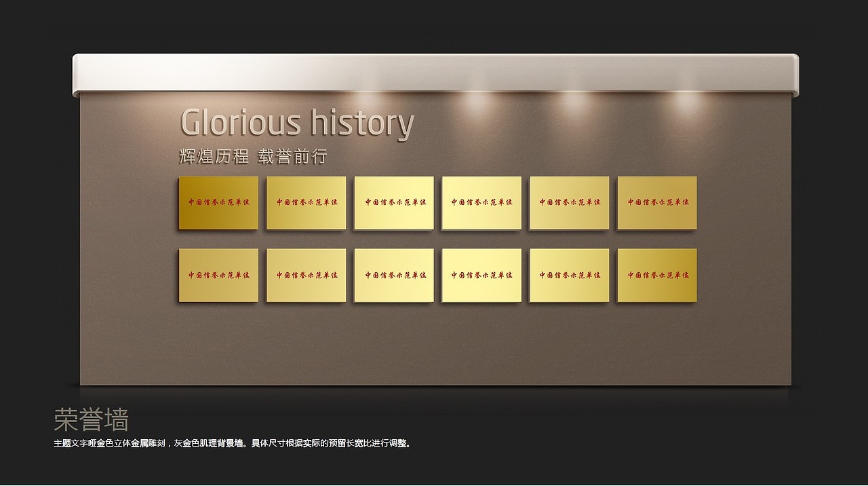
Task: Select the first plaque in the bottom row
Action: pos(218,275)
